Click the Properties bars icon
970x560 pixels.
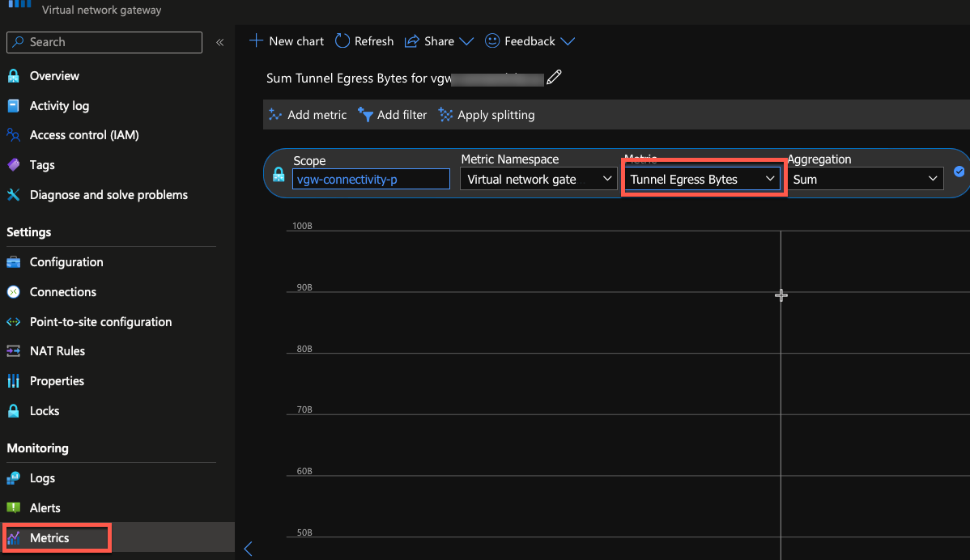(13, 380)
